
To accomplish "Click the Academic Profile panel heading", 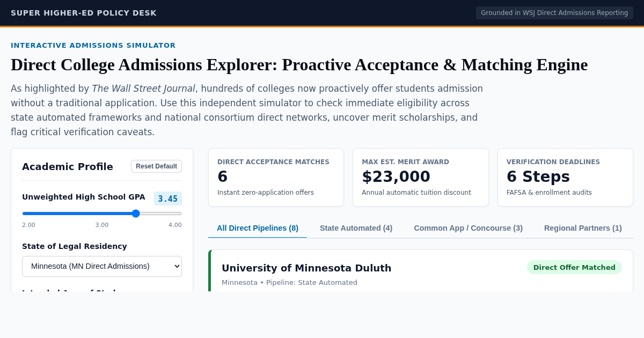I will point(68,166).
